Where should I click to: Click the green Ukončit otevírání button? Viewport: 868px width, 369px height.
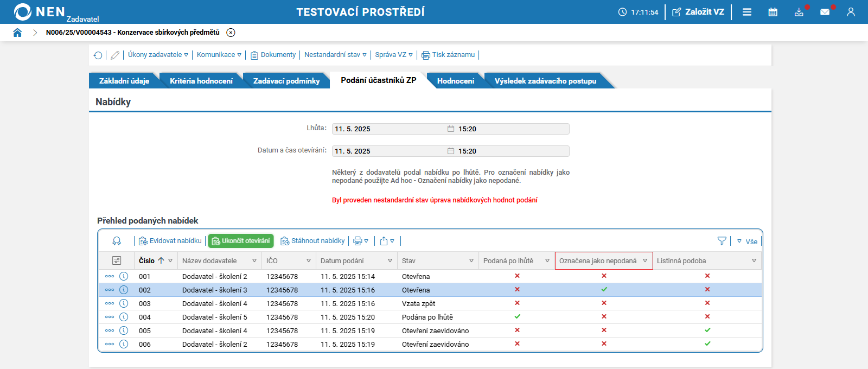pos(241,241)
